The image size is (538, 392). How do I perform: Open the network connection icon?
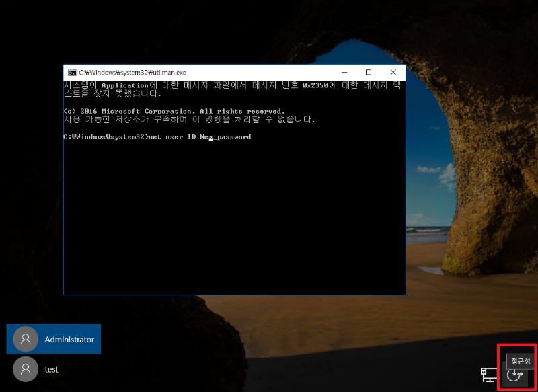tap(488, 375)
